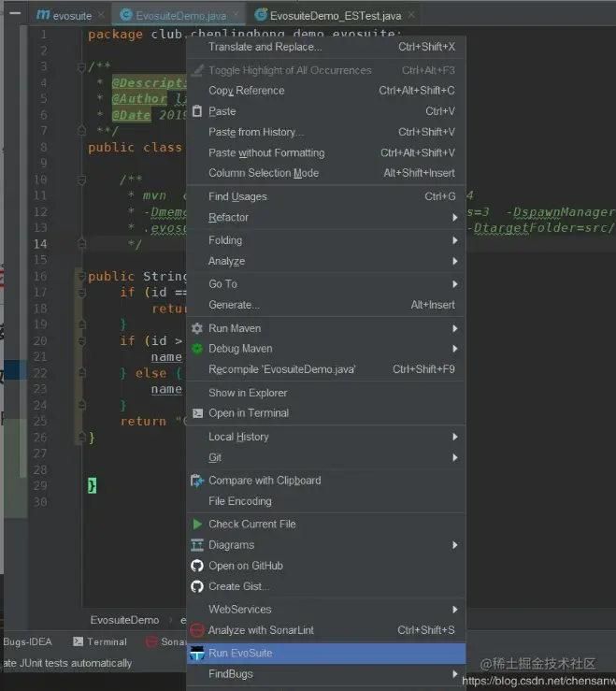
Task: Expand the Local History submenu arrow
Action: pyautogui.click(x=454, y=437)
